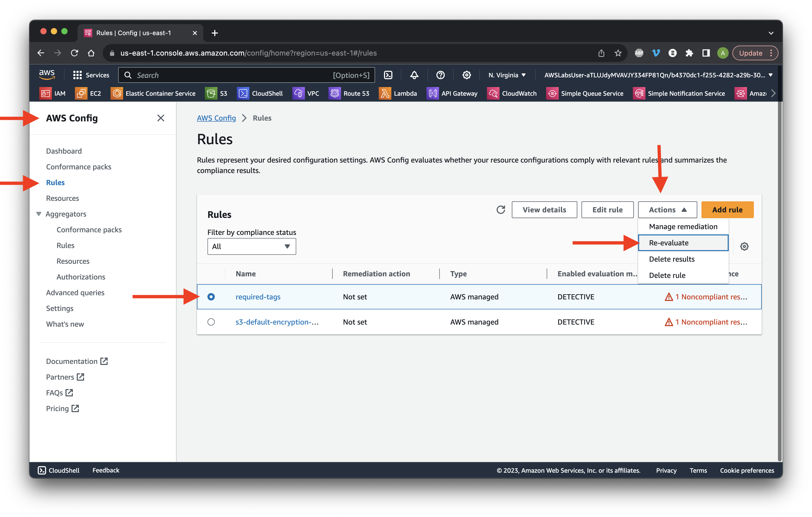The height and width of the screenshot is (517, 812).
Task: Open the help question mark menu
Action: point(440,75)
